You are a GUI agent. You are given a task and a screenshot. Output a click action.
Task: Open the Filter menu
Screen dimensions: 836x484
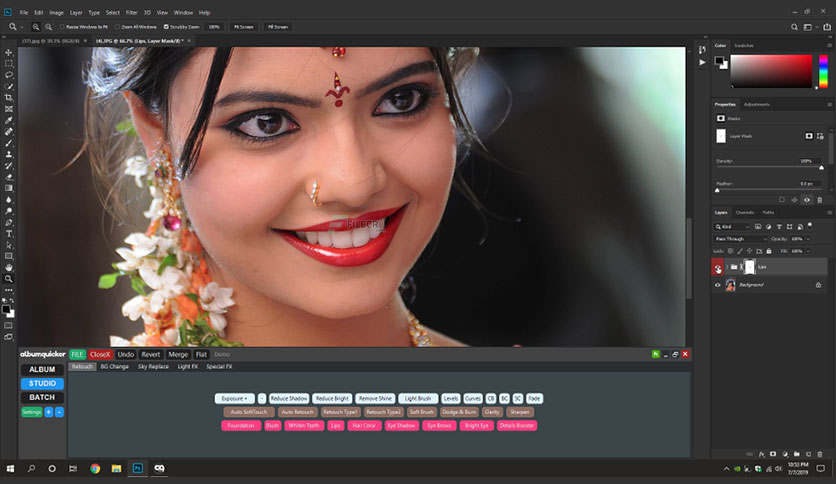pyautogui.click(x=131, y=12)
